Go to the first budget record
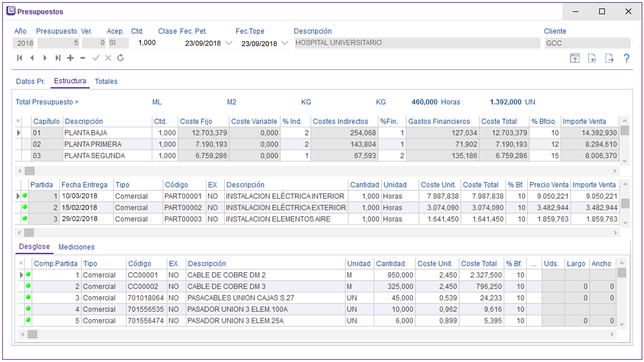The height and width of the screenshot is (362, 644). point(19,58)
